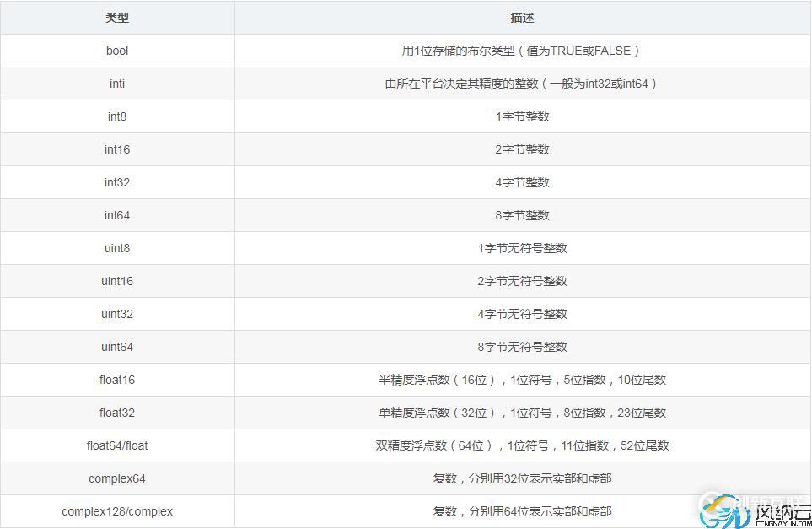Click the description 8字节整数
Image resolution: width=812 pixels, height=529 pixels.
click(x=522, y=215)
